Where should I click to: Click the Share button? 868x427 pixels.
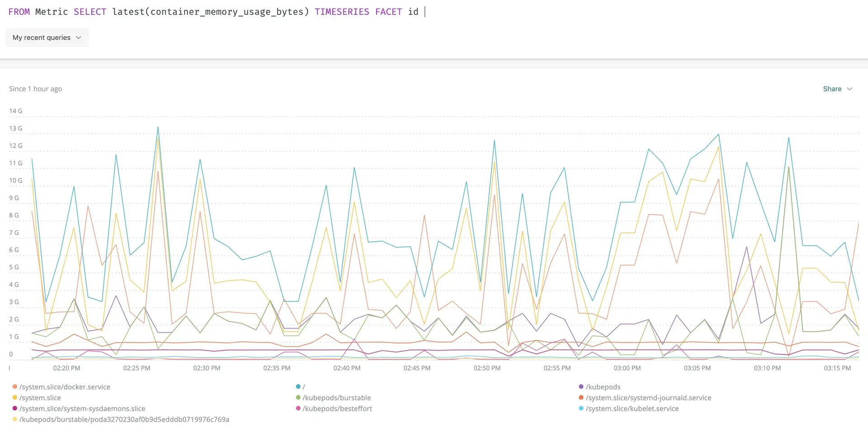click(832, 89)
